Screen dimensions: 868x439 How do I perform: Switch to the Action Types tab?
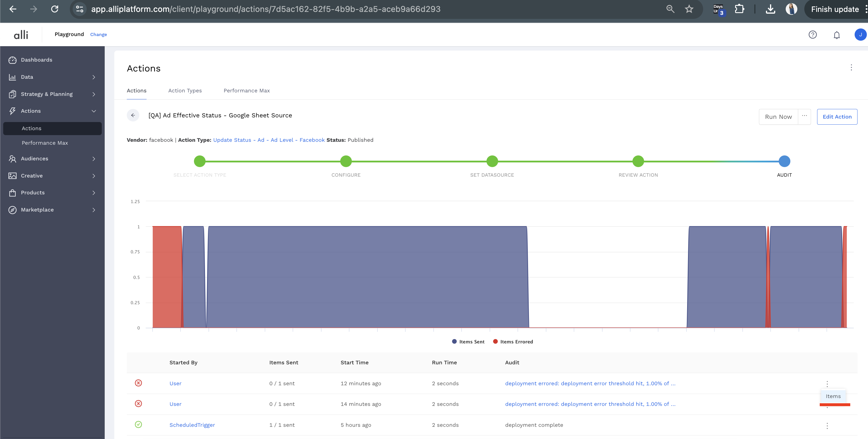185,91
